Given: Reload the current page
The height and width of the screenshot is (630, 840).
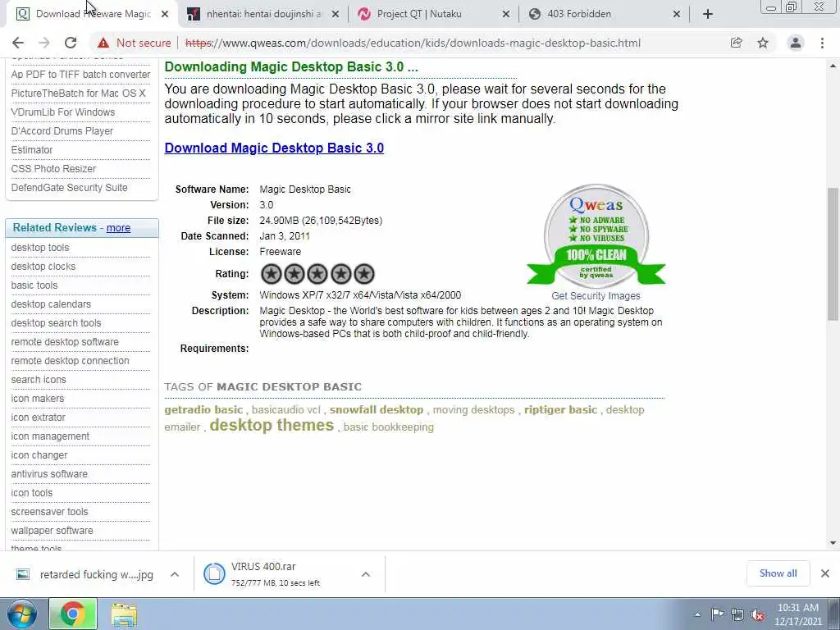Looking at the screenshot, I should coord(71,43).
